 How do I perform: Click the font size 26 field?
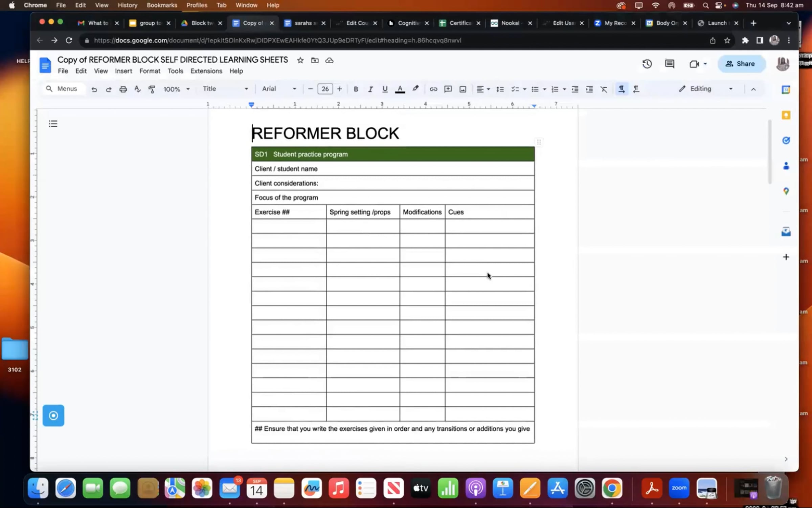coord(325,89)
